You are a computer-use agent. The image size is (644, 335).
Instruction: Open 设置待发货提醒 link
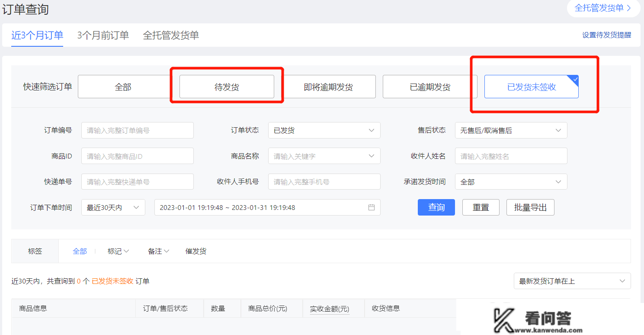606,35
